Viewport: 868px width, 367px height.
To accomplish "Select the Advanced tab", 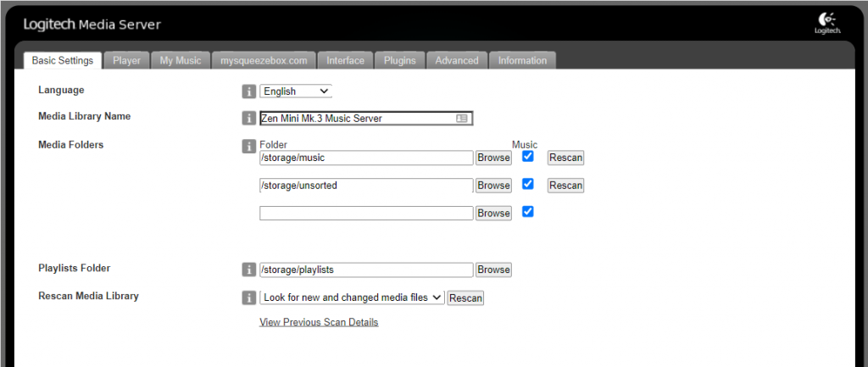I will 457,60.
